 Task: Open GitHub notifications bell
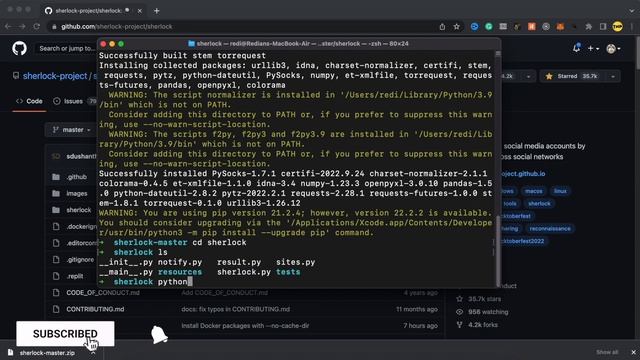[x=576, y=48]
